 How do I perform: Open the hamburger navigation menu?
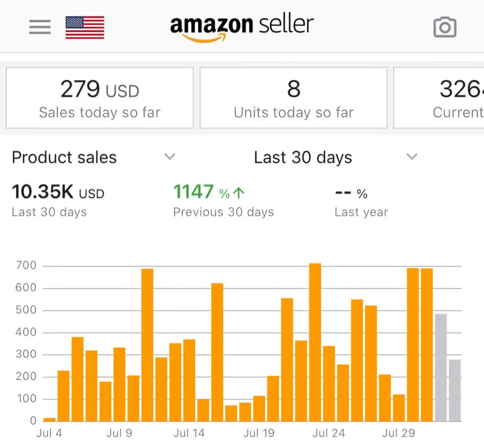(x=40, y=27)
